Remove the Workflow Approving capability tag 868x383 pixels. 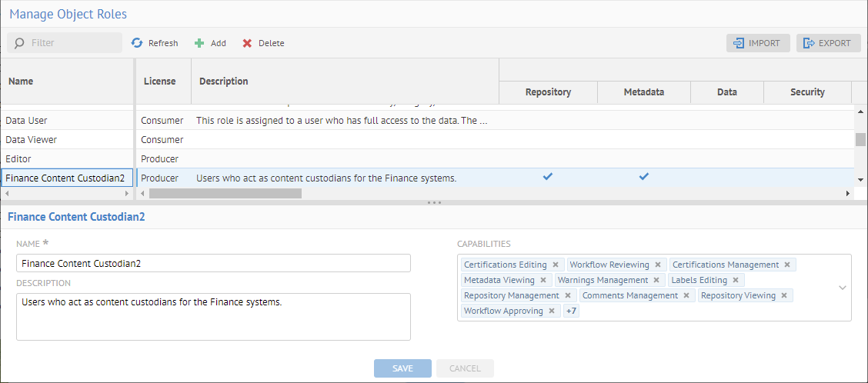coord(552,311)
